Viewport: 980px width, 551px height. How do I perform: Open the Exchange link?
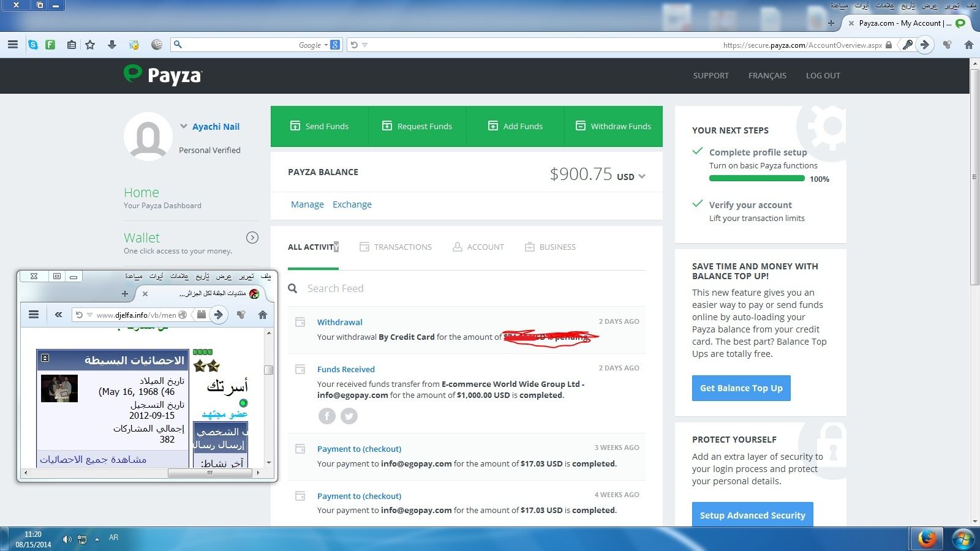pos(352,204)
